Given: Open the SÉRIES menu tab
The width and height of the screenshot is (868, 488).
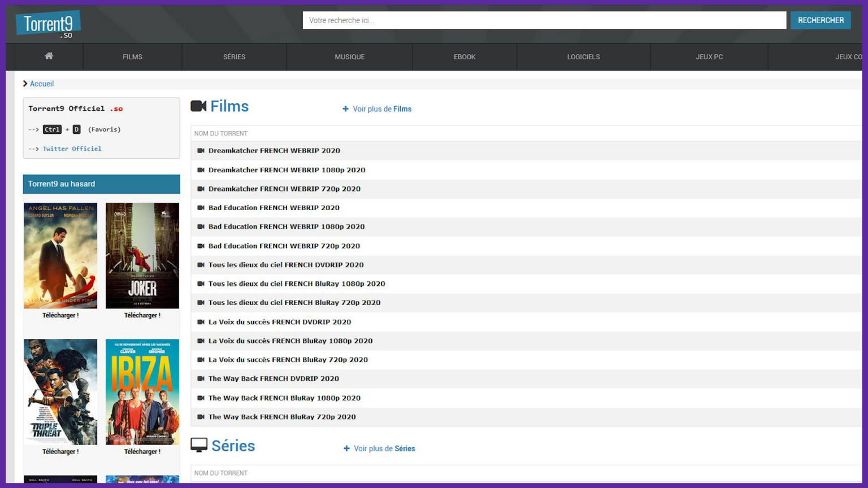Looking at the screenshot, I should (234, 56).
